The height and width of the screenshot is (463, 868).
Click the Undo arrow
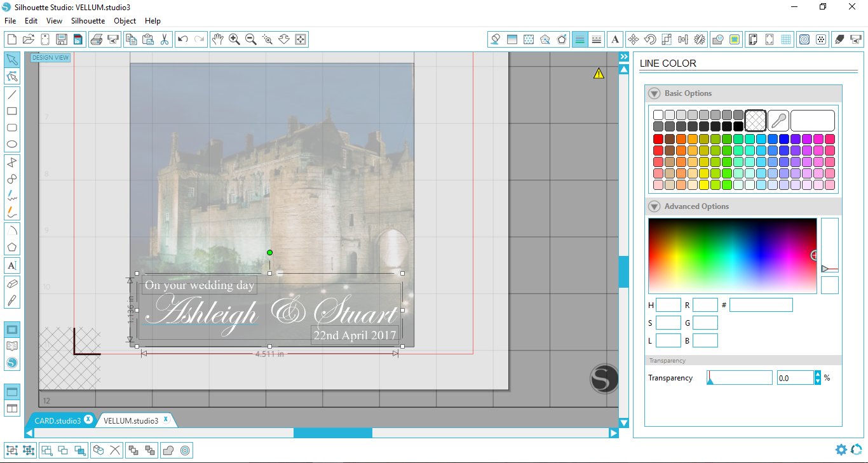(x=183, y=39)
